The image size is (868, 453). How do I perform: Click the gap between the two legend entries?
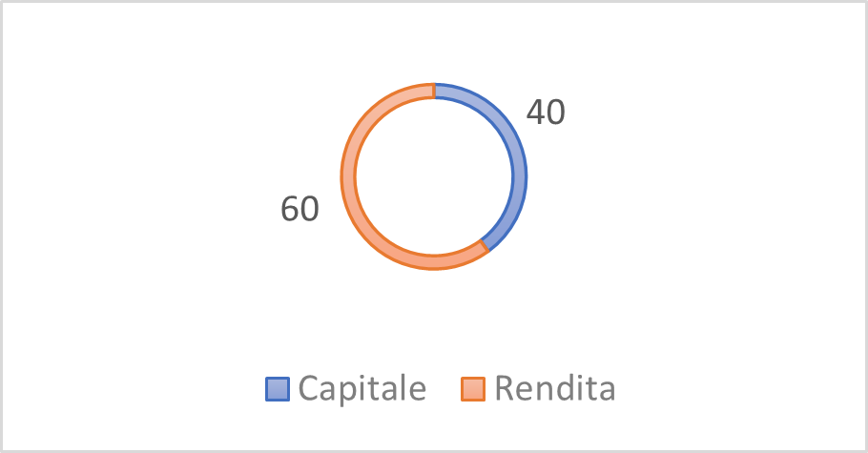444,389
